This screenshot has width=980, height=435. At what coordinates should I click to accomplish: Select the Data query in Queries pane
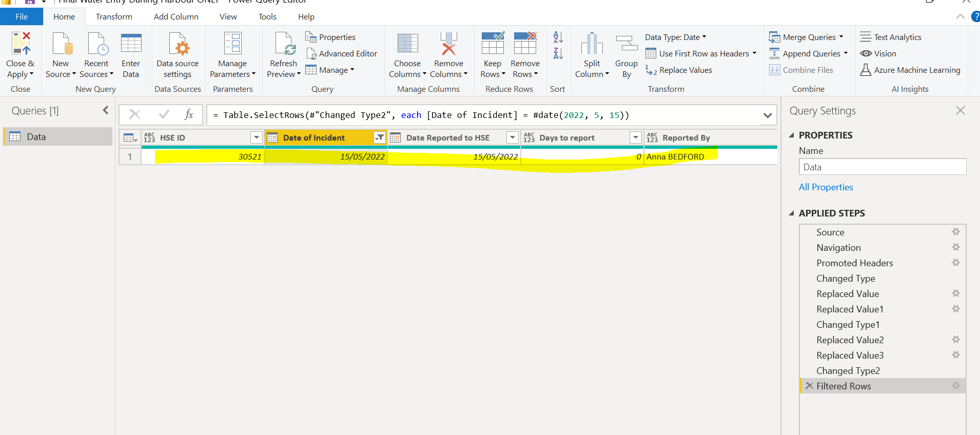click(58, 136)
